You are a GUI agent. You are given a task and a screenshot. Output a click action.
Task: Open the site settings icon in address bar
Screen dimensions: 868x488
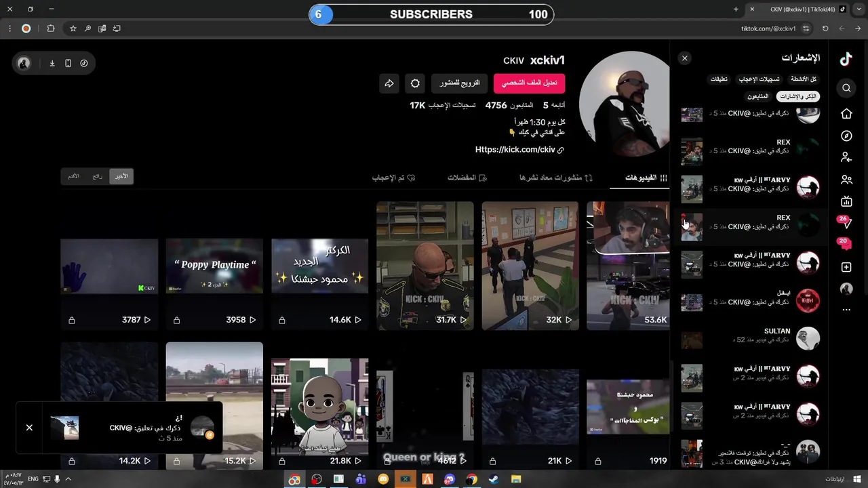click(806, 28)
